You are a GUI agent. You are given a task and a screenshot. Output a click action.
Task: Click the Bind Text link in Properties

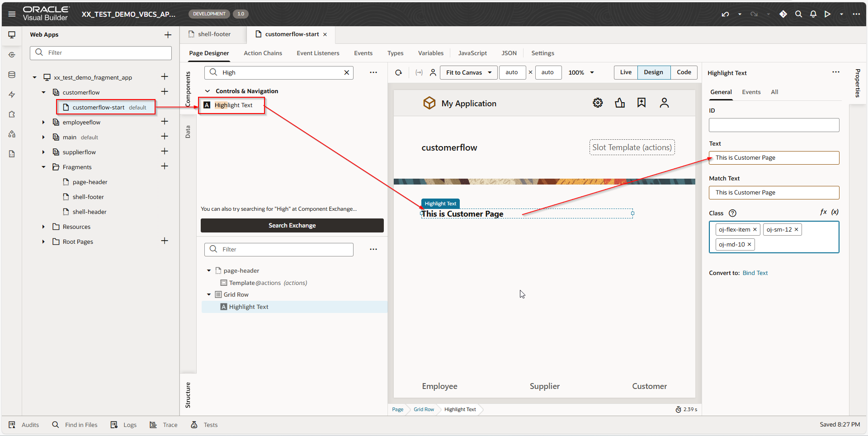[x=755, y=273]
